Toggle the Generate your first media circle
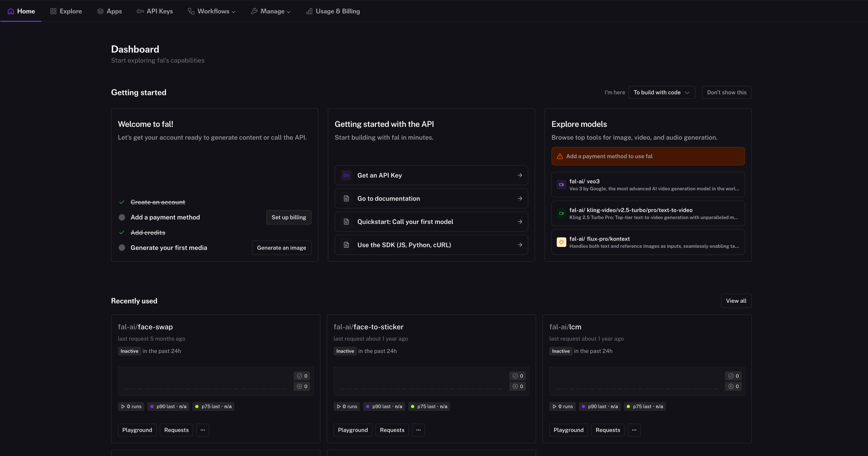This screenshot has width=868, height=456. [122, 248]
